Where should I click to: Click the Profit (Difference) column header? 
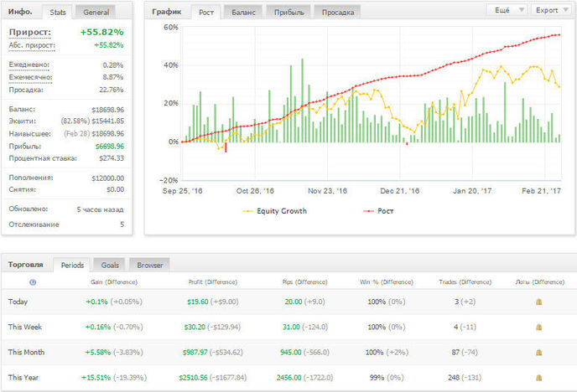click(x=213, y=282)
